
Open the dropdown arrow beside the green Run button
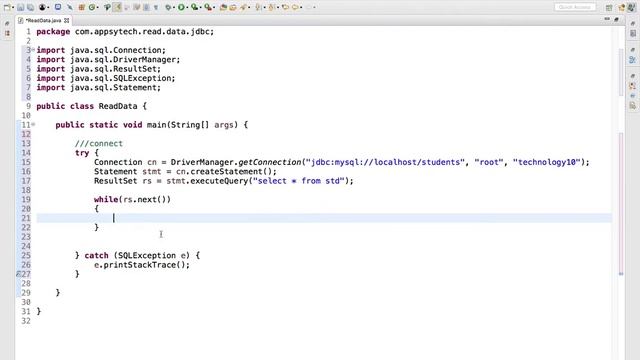tap(187, 7)
